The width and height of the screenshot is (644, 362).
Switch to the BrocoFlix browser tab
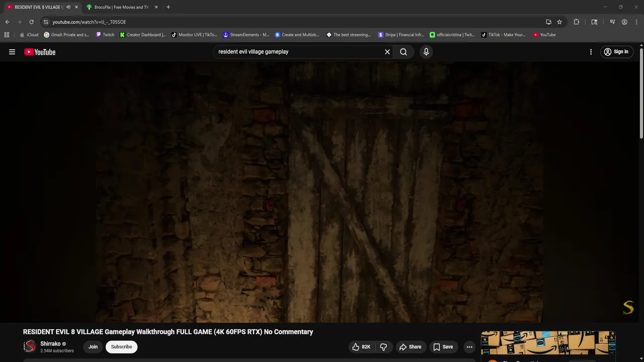pos(121,7)
